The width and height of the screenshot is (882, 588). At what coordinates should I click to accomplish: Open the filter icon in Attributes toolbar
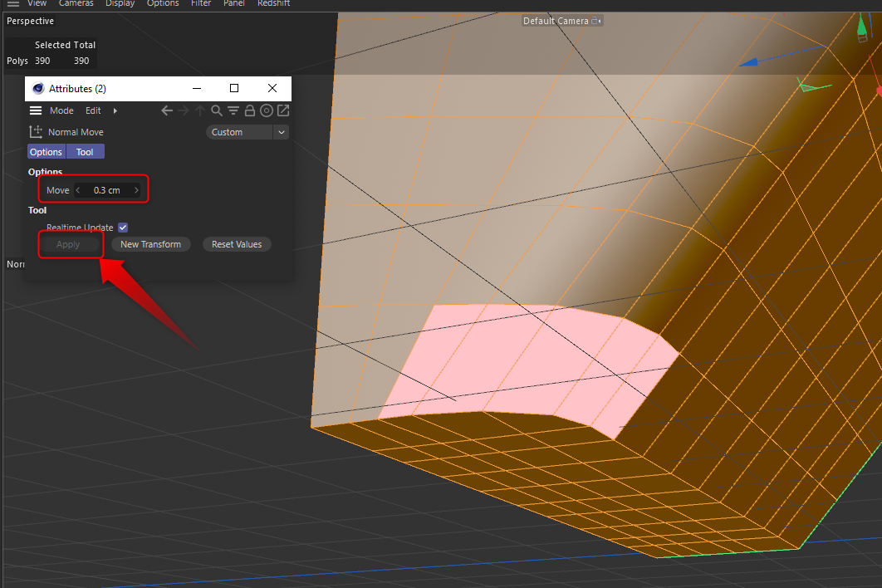point(233,110)
